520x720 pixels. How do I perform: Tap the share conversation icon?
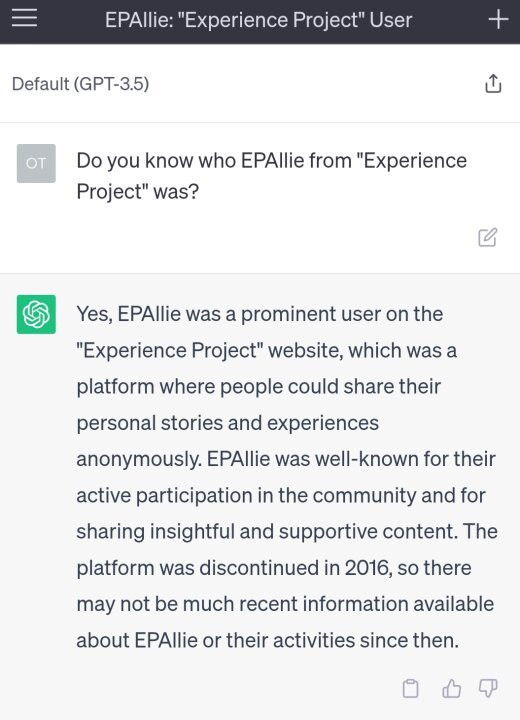tap(493, 84)
